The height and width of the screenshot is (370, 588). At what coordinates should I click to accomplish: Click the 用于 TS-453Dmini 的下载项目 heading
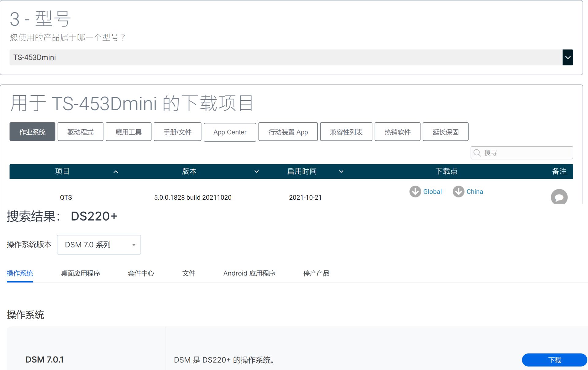(x=132, y=103)
